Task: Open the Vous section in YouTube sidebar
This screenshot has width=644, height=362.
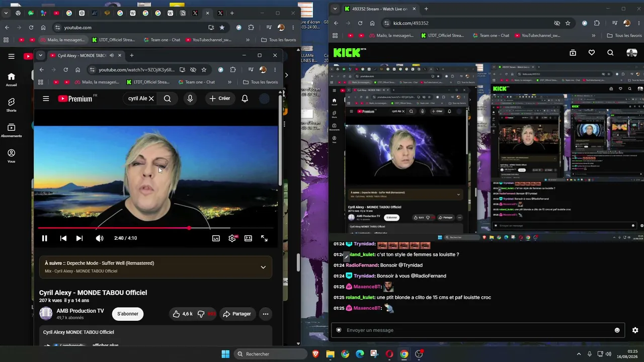Action: tap(11, 156)
